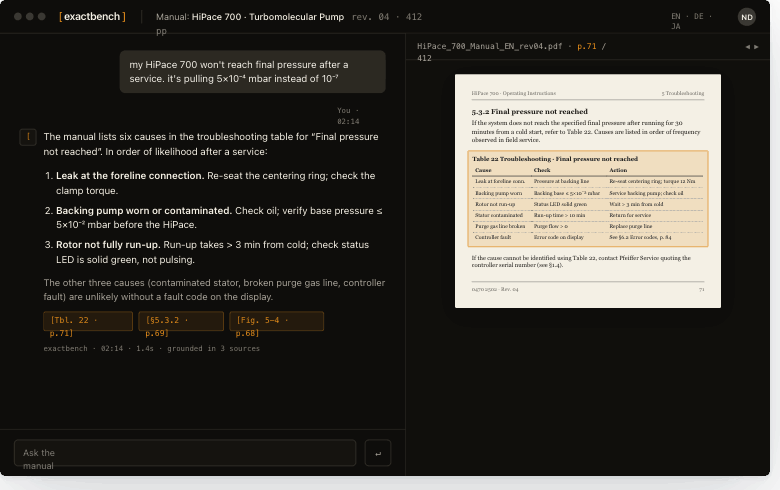Switch language to EN

[x=676, y=16]
